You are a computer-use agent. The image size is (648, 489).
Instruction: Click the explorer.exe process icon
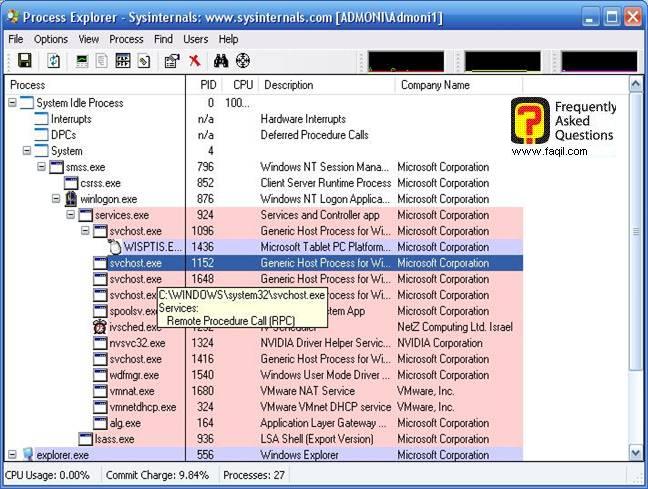coord(28,455)
